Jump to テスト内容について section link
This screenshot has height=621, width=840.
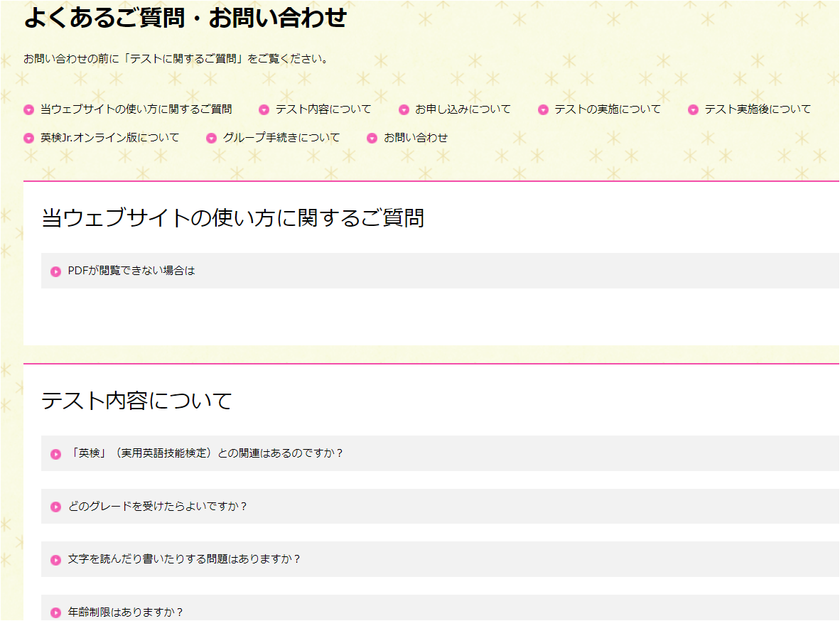(323, 109)
